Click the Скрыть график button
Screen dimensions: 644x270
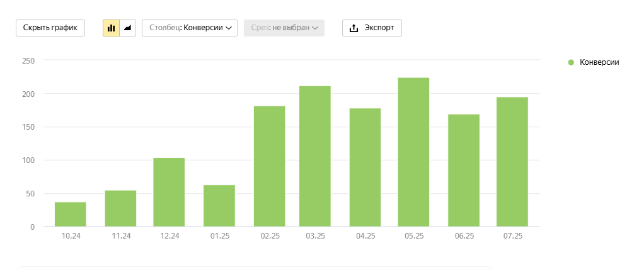[50, 28]
